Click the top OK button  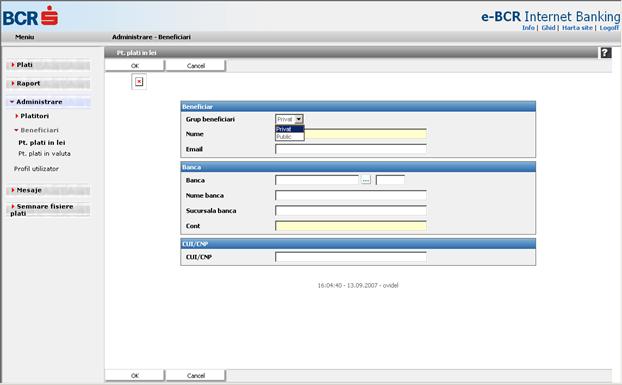134,66
